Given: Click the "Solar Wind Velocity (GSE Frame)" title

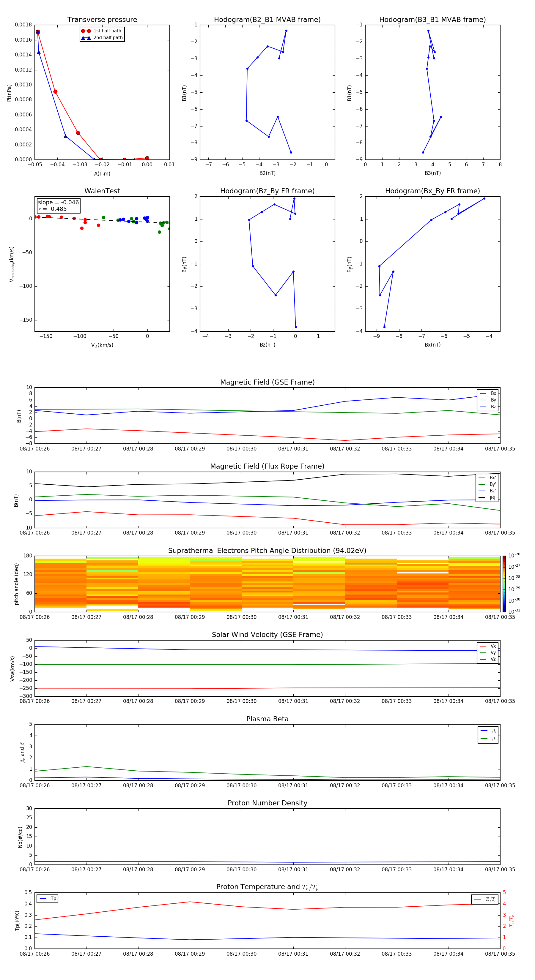Looking at the screenshot, I should pyautogui.click(x=267, y=635).
